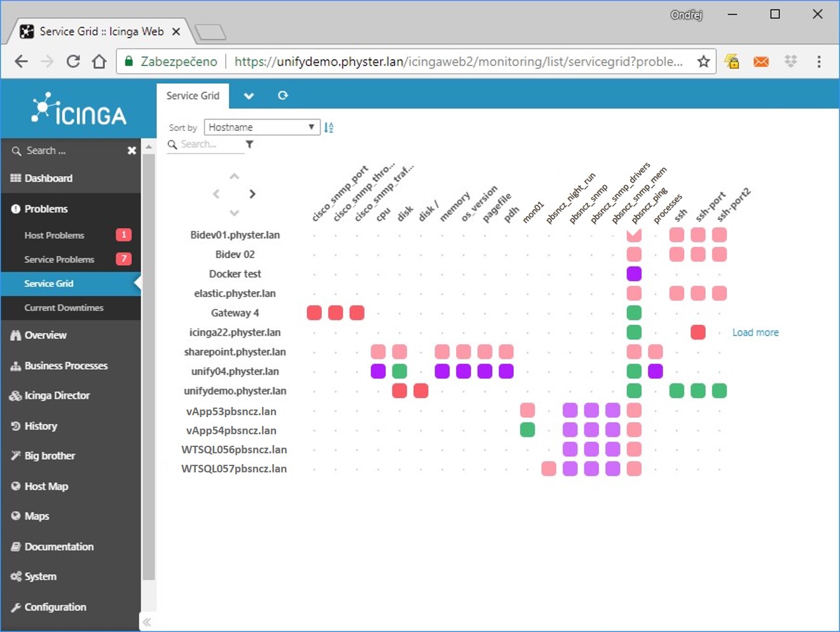Click Host Problems badge showing 1
The image size is (840, 632).
[x=123, y=235]
